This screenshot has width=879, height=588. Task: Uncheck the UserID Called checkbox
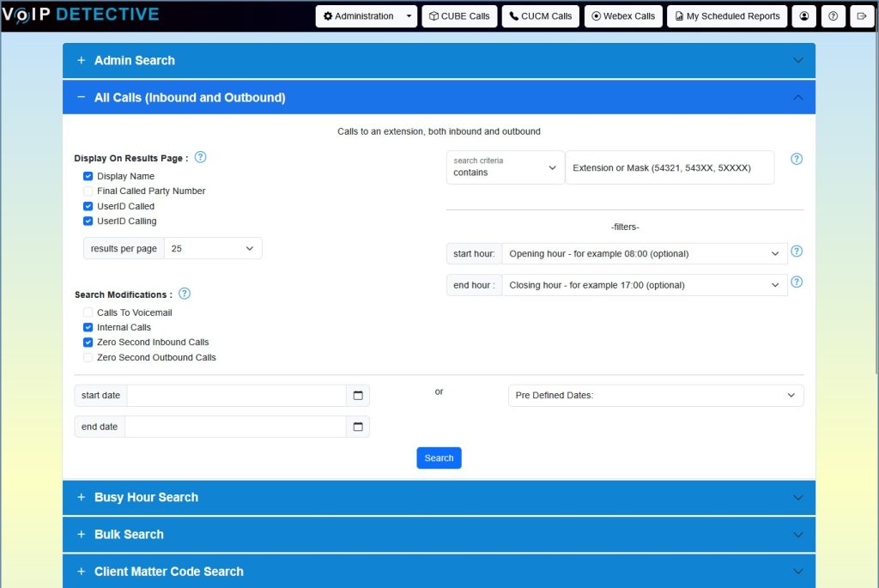(x=88, y=206)
